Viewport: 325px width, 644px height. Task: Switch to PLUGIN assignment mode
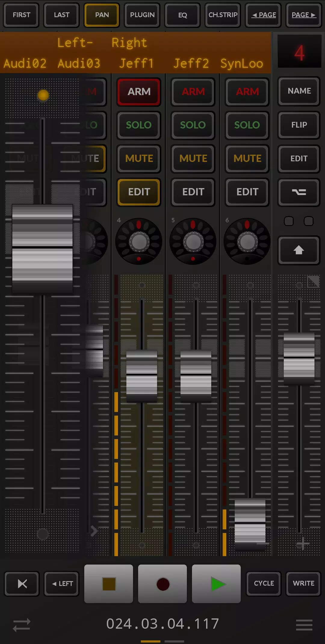(x=142, y=15)
